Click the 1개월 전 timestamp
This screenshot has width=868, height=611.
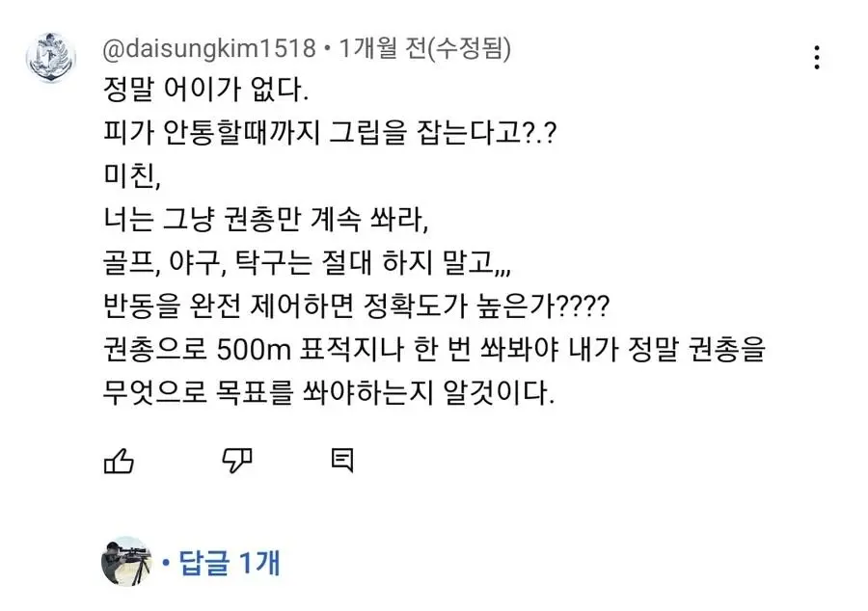pyautogui.click(x=382, y=47)
